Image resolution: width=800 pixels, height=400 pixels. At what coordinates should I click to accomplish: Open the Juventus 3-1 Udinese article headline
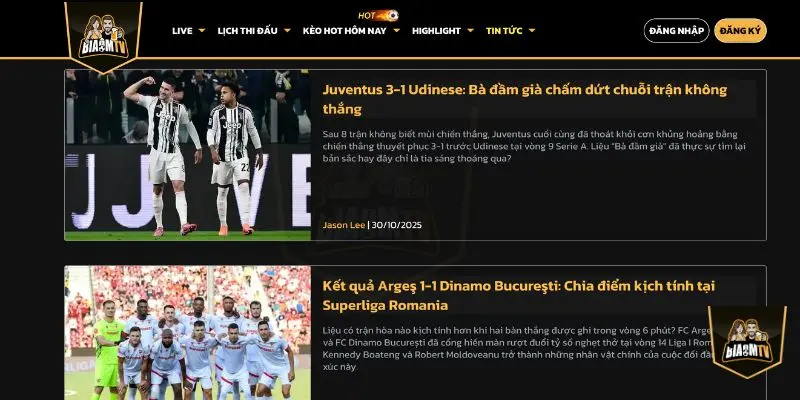pos(524,99)
